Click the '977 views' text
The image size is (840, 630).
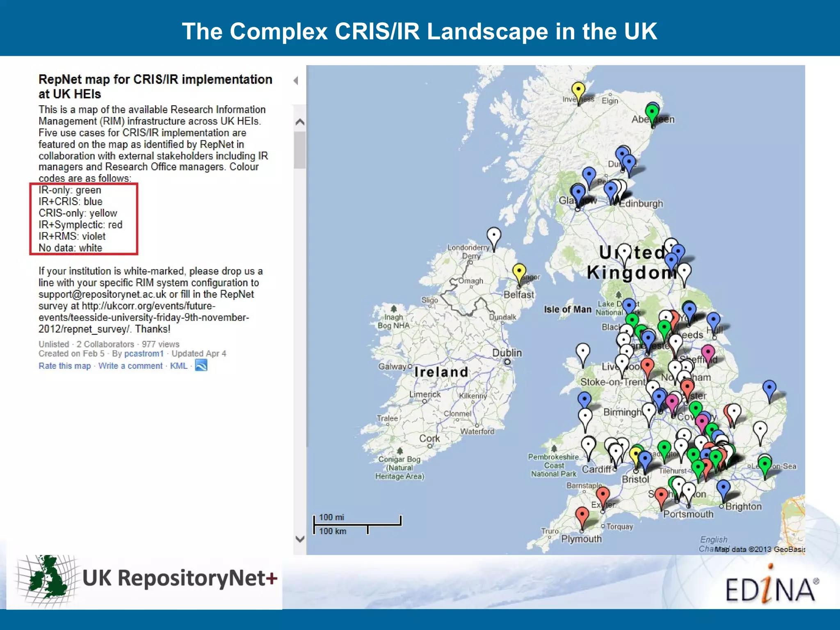coord(160,344)
